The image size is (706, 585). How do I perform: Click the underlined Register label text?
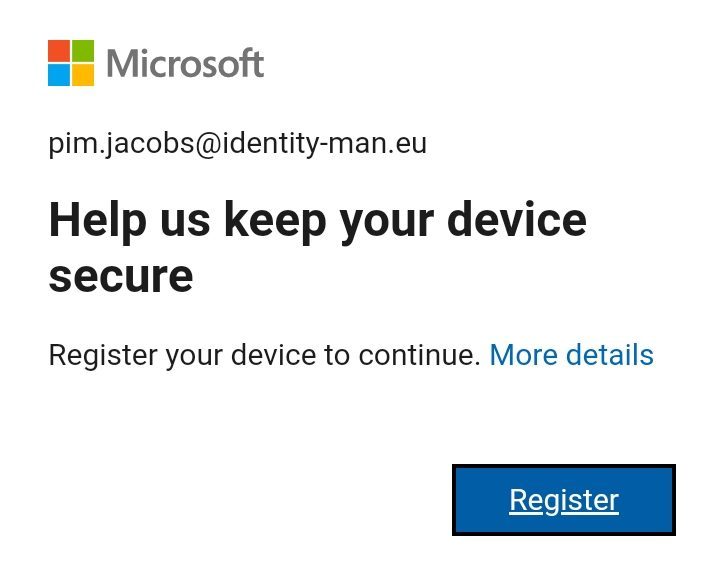[564, 500]
